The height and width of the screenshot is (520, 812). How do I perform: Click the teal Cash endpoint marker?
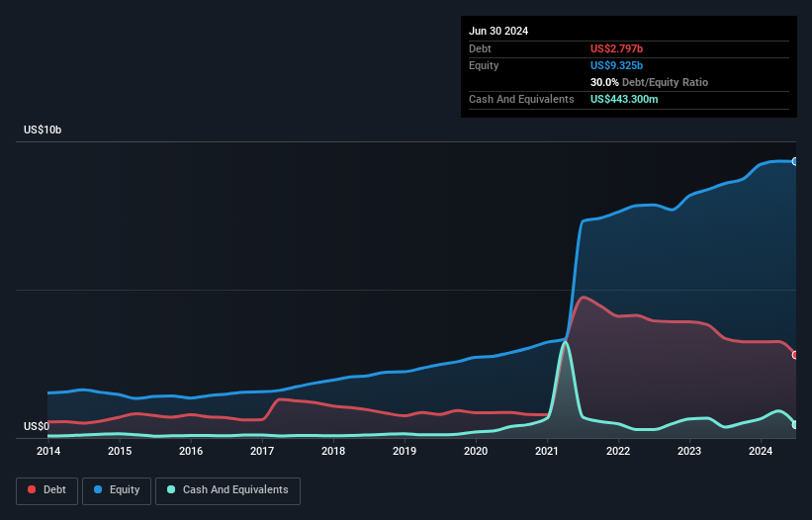[795, 425]
